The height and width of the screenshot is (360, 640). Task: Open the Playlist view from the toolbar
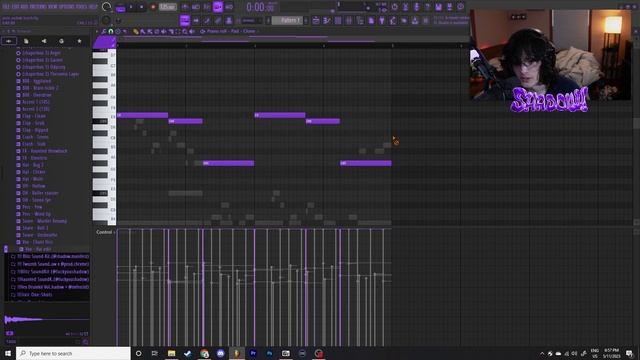[x=316, y=20]
